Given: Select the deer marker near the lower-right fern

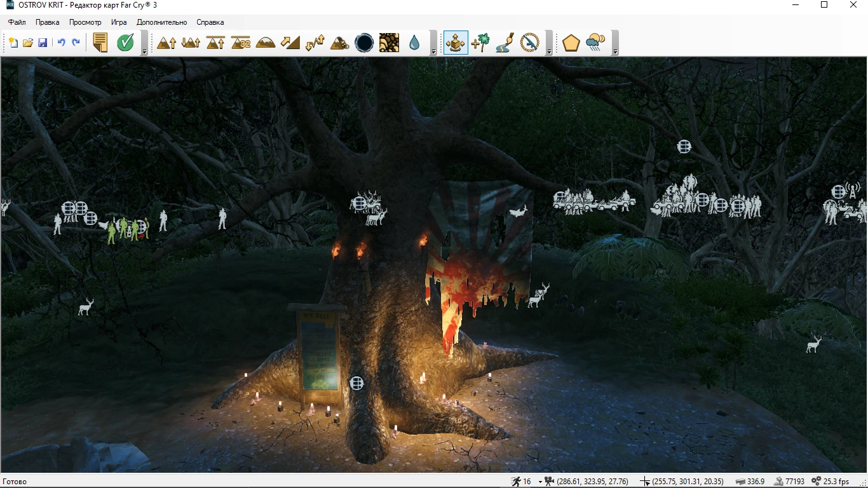Looking at the screenshot, I should point(813,344).
